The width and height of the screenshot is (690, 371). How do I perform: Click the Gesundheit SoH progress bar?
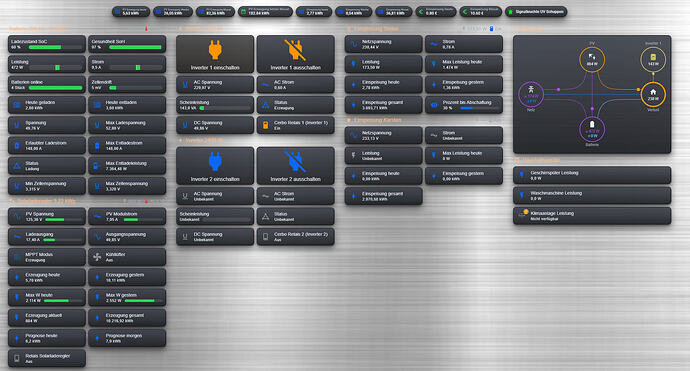tap(135, 47)
